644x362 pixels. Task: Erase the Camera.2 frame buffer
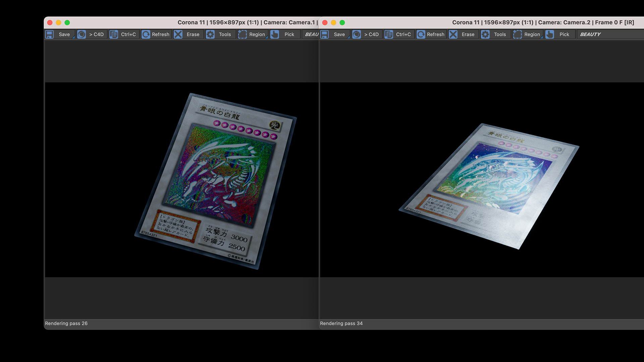coord(463,34)
